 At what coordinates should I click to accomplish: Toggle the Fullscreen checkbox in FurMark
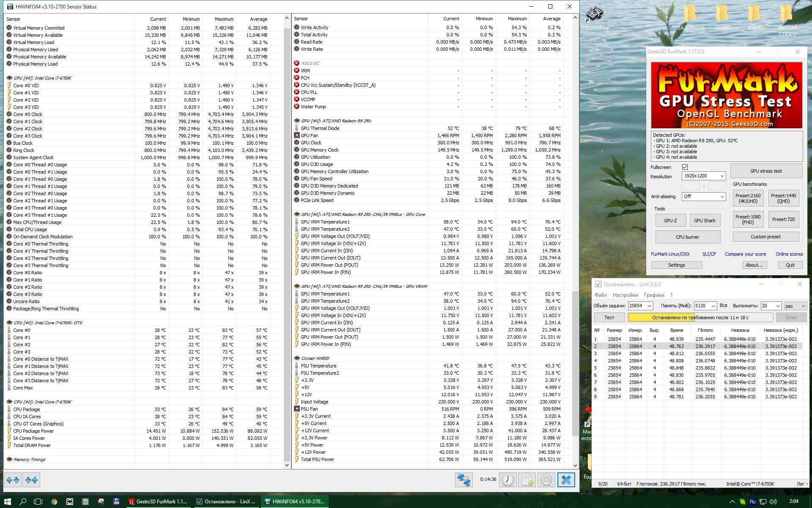coord(685,167)
